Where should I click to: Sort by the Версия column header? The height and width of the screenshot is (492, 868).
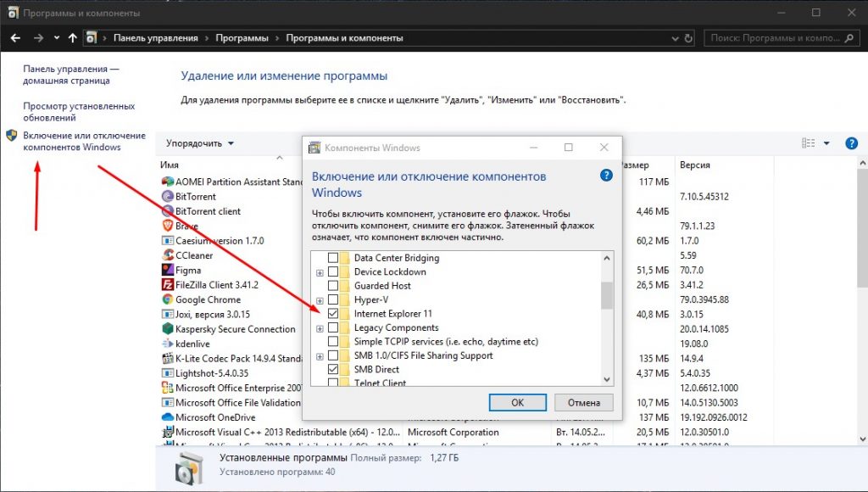[695, 165]
